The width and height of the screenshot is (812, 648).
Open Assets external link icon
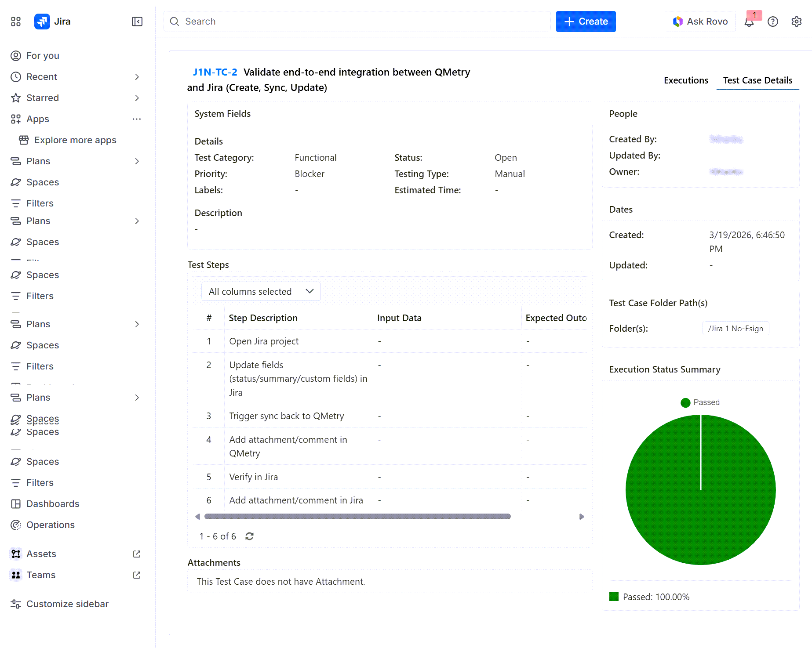(x=137, y=554)
